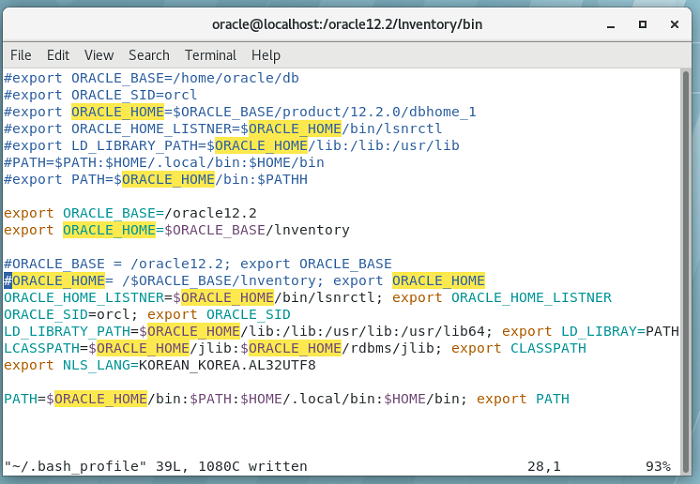700x484 pixels.
Task: Open the File menu
Action: pos(20,55)
